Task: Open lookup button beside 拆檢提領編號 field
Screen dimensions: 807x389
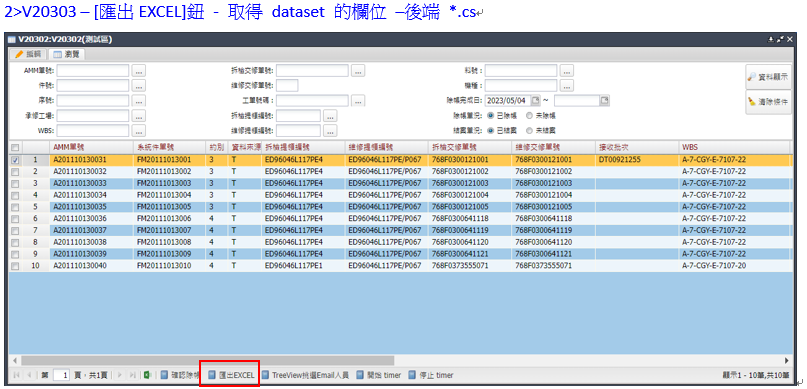Action: click(x=330, y=115)
